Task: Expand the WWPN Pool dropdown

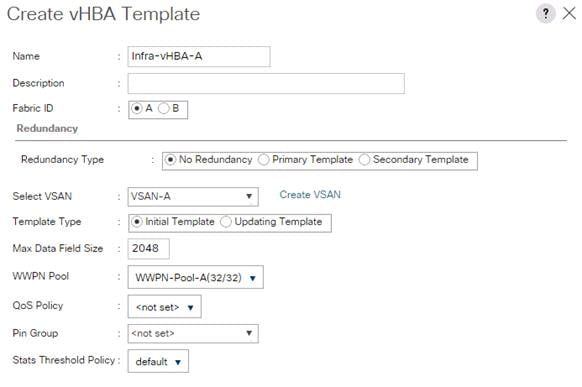Action: pyautogui.click(x=196, y=277)
